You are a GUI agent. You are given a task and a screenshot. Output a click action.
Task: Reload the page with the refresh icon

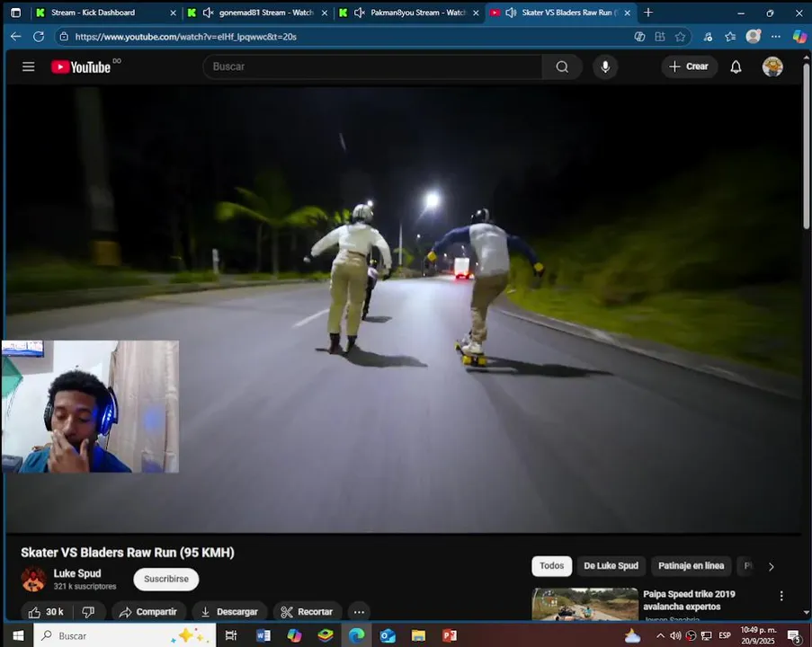click(39, 36)
